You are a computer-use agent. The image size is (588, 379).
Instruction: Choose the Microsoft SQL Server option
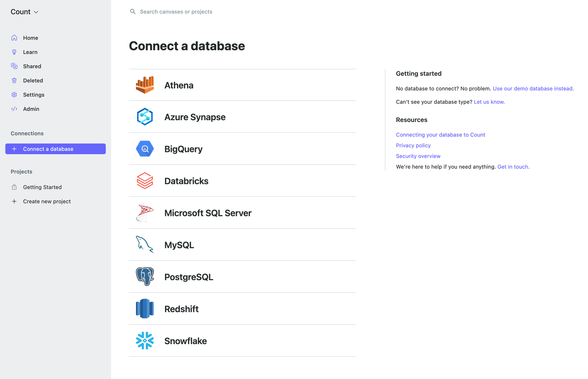(x=242, y=213)
